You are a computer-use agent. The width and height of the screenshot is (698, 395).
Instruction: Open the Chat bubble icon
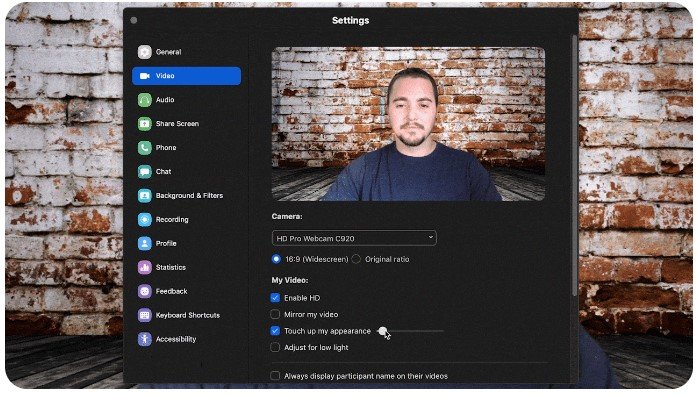[144, 171]
